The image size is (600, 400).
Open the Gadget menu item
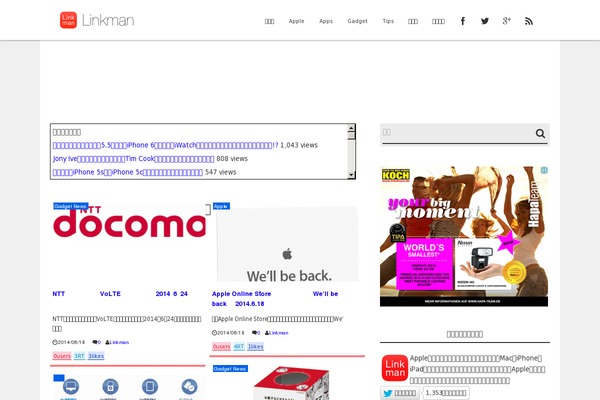coord(357,21)
